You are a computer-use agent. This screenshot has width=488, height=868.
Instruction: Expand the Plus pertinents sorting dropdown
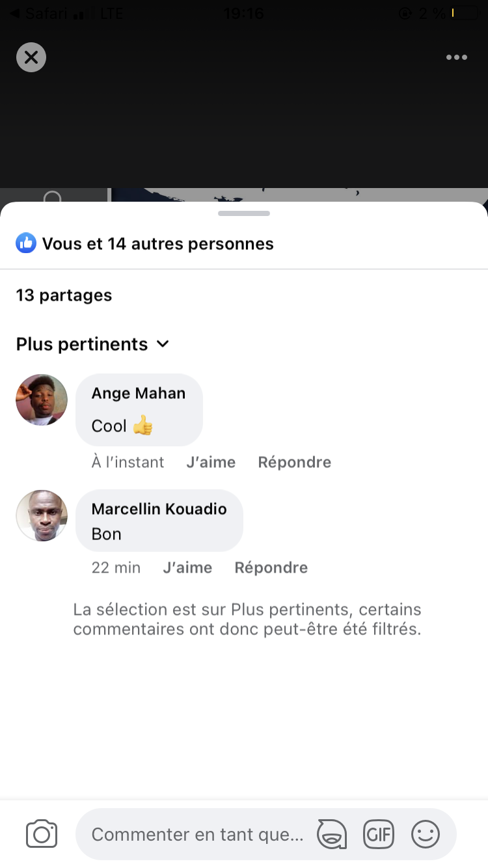[x=83, y=344]
